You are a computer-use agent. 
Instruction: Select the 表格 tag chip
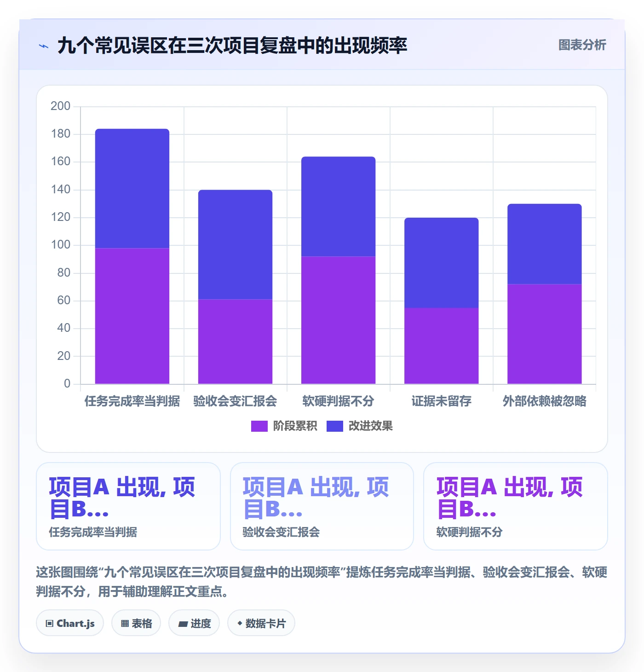(x=136, y=623)
